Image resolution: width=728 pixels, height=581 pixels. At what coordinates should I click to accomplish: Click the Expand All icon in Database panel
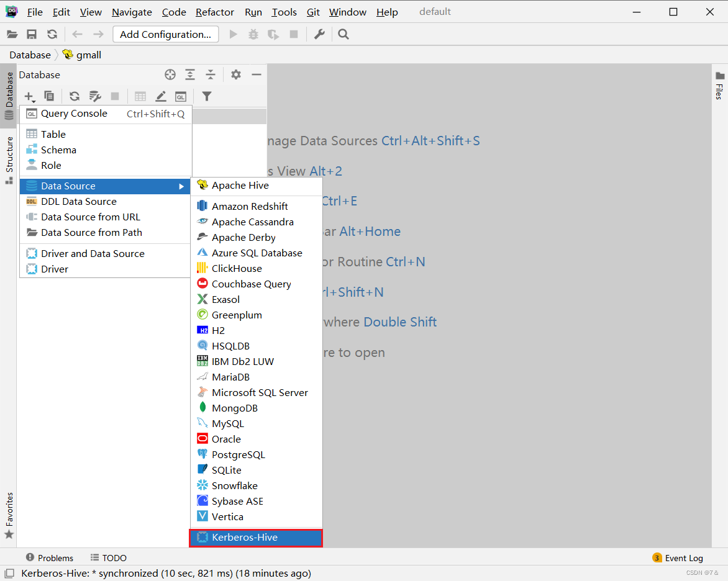tap(190, 74)
